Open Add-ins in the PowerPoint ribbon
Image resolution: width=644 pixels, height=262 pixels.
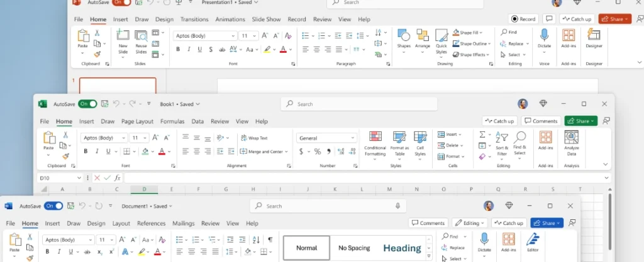click(569, 38)
